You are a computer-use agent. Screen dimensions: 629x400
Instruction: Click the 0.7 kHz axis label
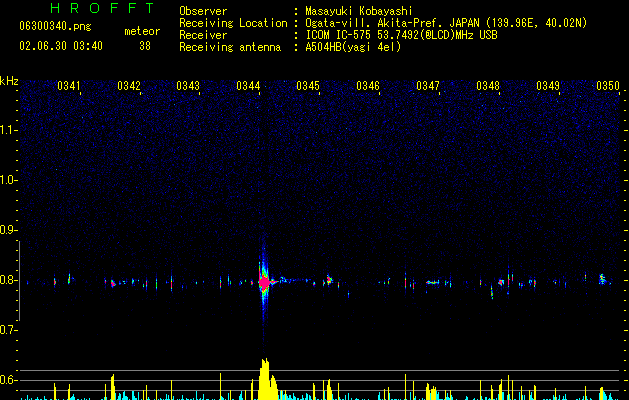(8, 330)
